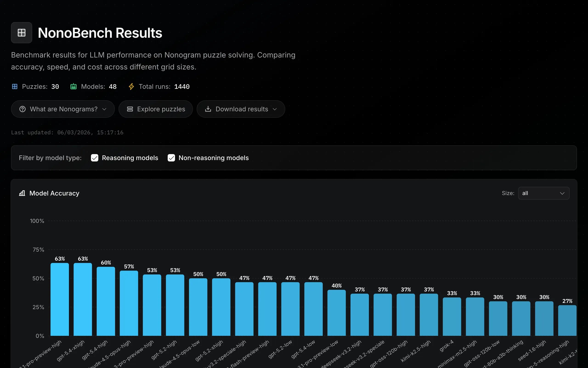
Task: Click the 100% y-axis label
Action: (x=37, y=221)
